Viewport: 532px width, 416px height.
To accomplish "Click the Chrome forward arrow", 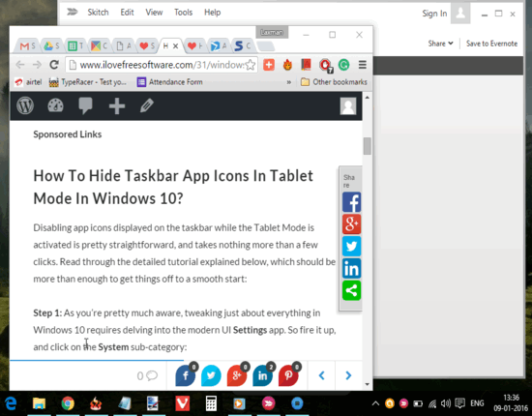I will point(37,65).
